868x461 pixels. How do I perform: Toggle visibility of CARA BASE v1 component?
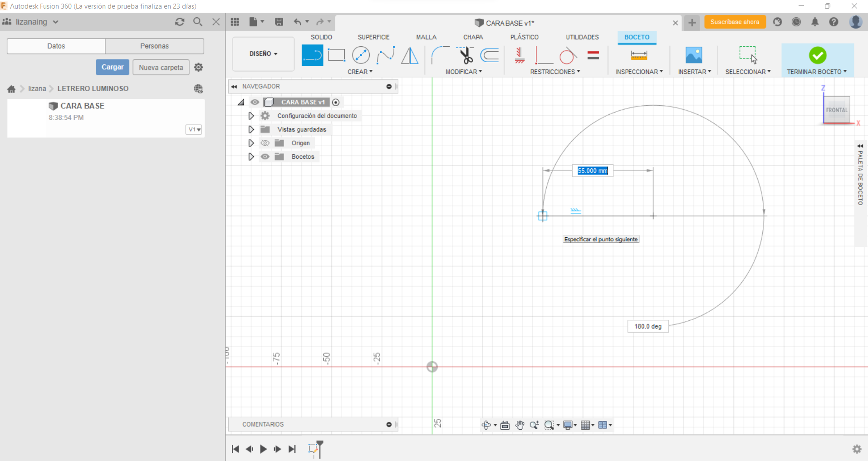point(255,102)
